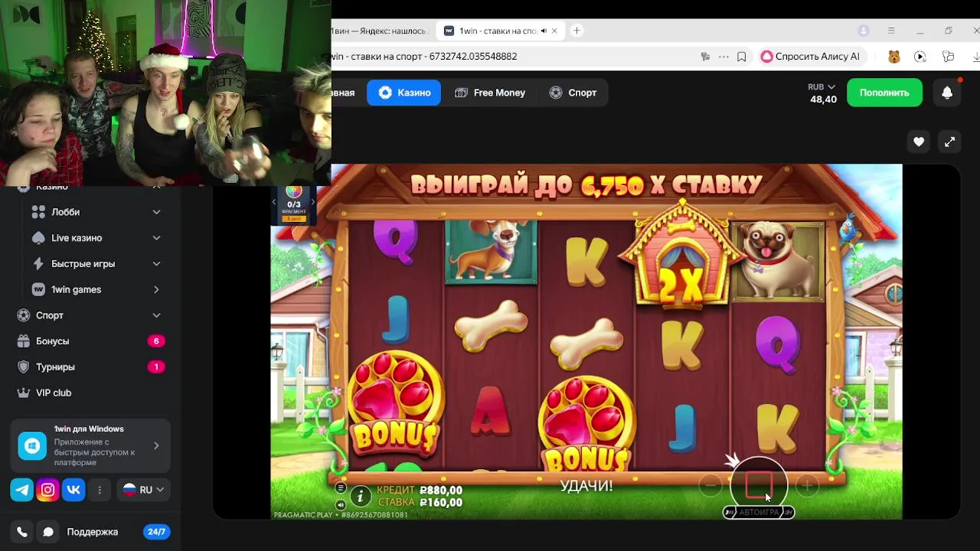Image resolution: width=980 pixels, height=551 pixels.
Task: Open a new browser tab
Action: click(577, 31)
